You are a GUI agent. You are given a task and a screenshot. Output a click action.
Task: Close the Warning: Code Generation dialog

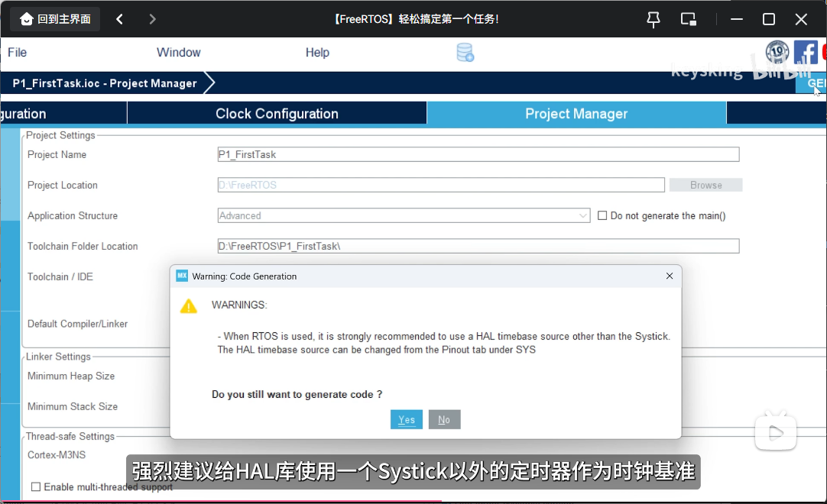coord(670,276)
